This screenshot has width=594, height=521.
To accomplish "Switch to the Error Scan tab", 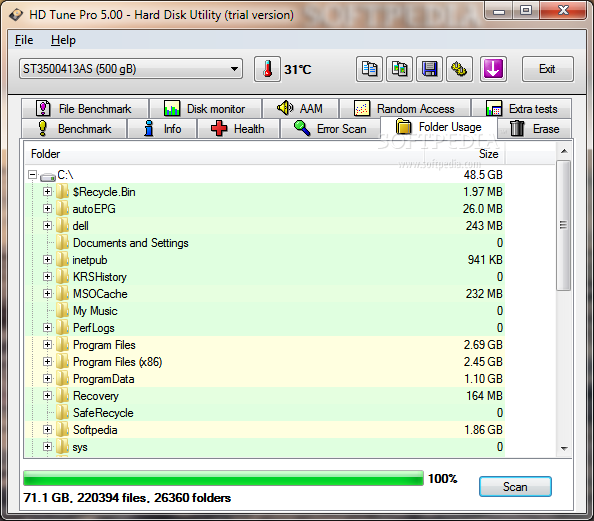I will pyautogui.click(x=330, y=128).
